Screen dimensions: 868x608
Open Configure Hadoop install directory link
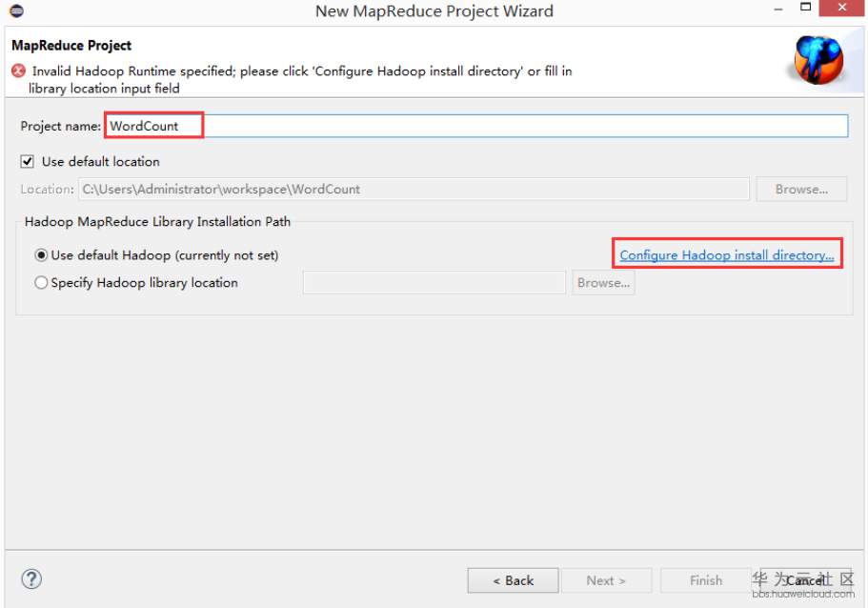pos(726,255)
